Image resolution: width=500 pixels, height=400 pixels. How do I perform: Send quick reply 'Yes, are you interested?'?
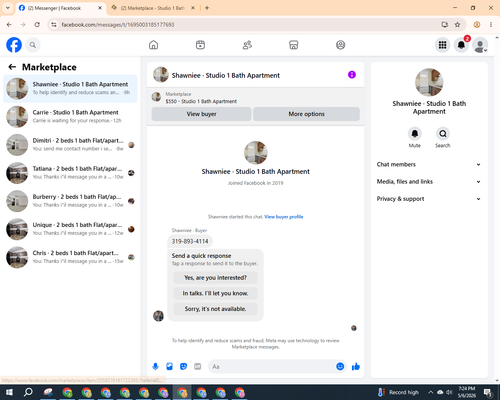pyautogui.click(x=215, y=278)
